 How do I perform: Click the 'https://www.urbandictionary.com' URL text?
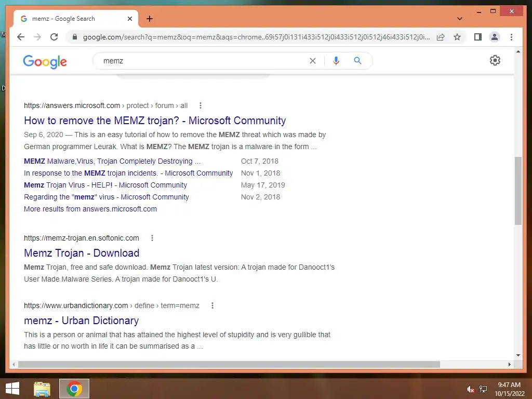76,305
